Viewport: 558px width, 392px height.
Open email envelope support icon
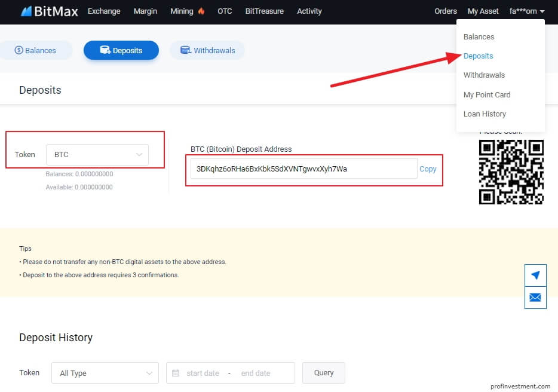[535, 298]
